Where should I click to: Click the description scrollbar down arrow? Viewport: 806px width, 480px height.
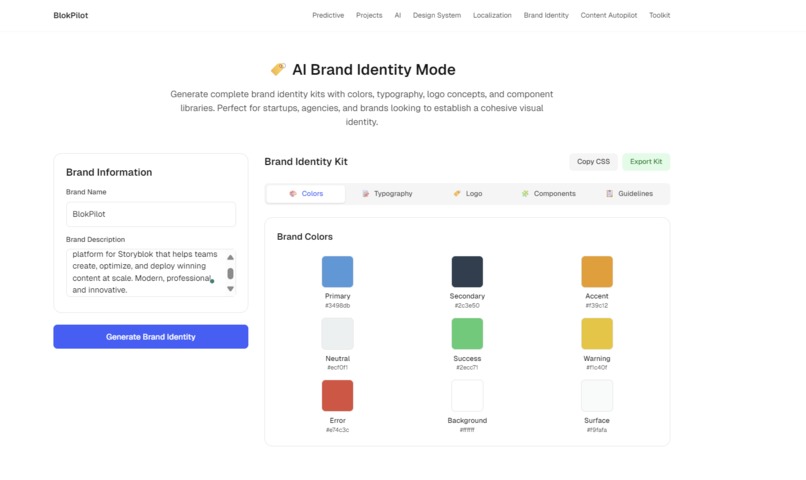[230, 289]
